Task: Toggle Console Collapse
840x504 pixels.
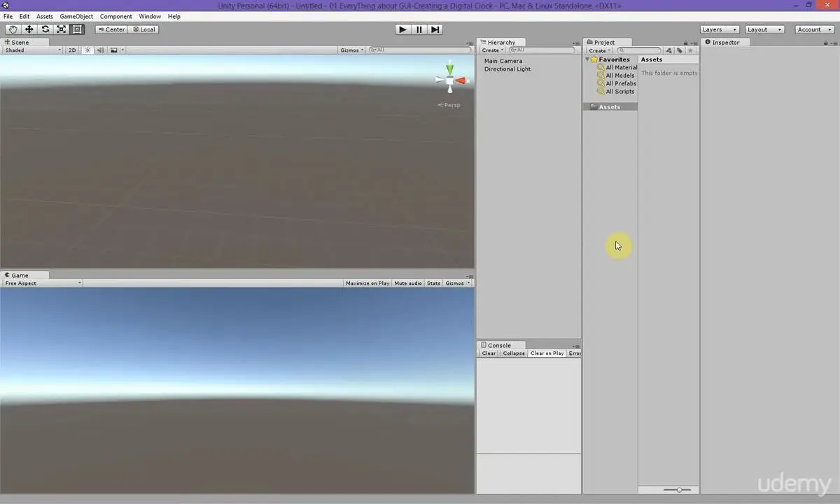Action: 513,353
